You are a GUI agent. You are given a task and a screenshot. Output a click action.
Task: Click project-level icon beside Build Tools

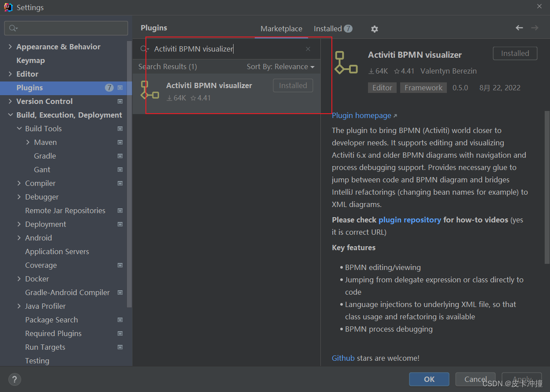coord(120,129)
